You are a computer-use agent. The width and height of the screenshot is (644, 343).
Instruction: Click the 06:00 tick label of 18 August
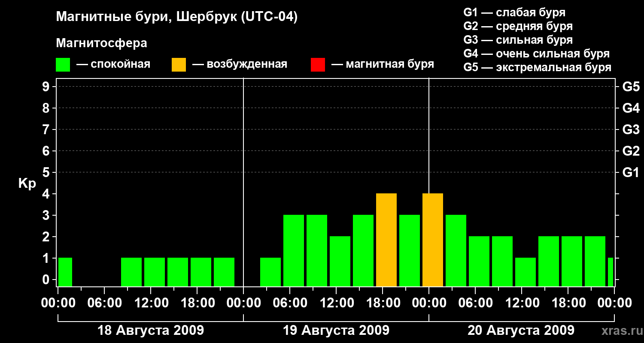point(104,303)
